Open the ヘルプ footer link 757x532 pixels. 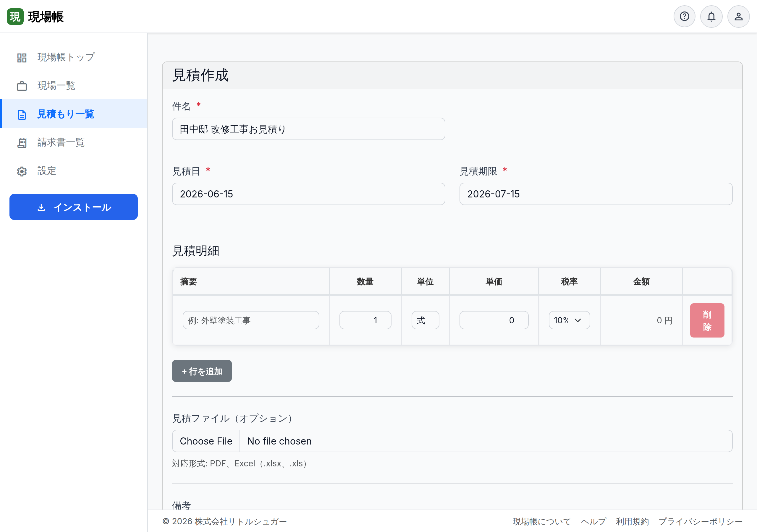(x=593, y=521)
